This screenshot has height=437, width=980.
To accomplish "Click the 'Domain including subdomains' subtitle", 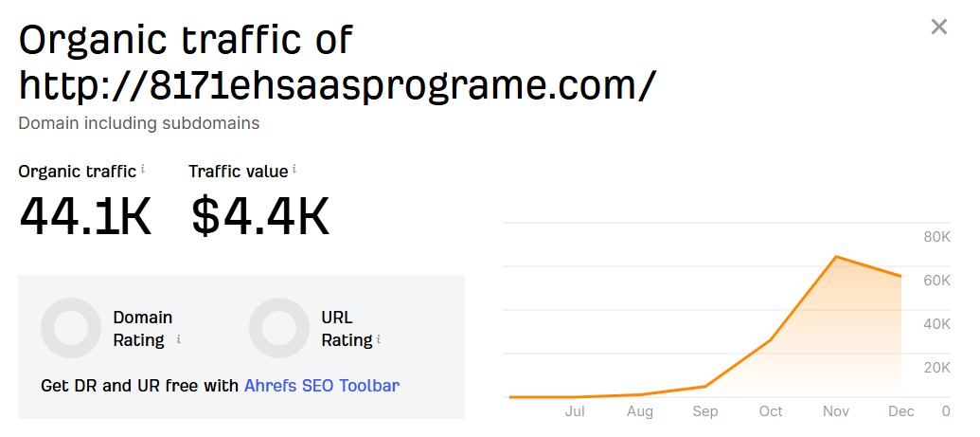I will (x=138, y=123).
